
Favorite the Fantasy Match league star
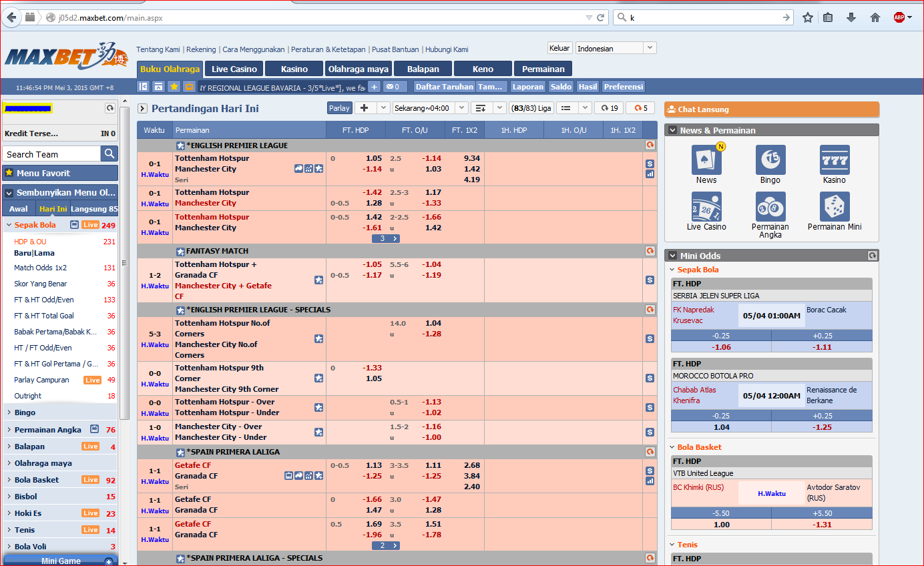(x=180, y=252)
